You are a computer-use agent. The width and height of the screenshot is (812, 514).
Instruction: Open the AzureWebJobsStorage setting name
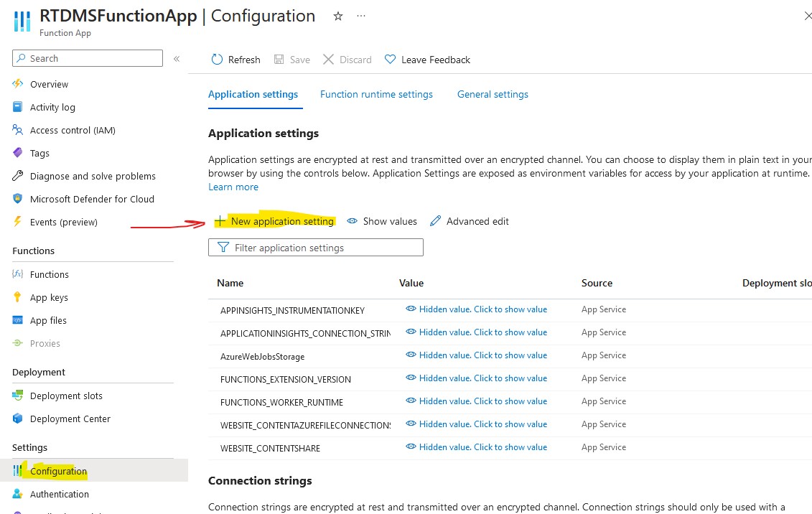pos(262,356)
